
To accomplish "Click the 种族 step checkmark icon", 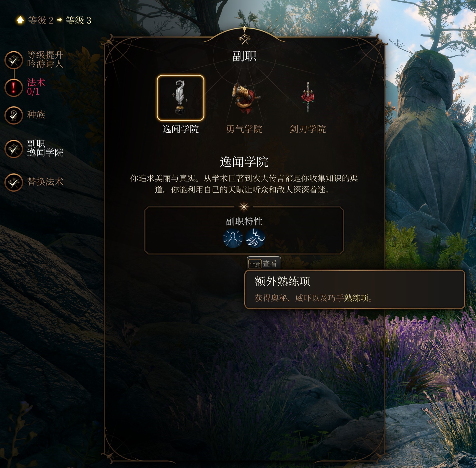I will 14,115.
